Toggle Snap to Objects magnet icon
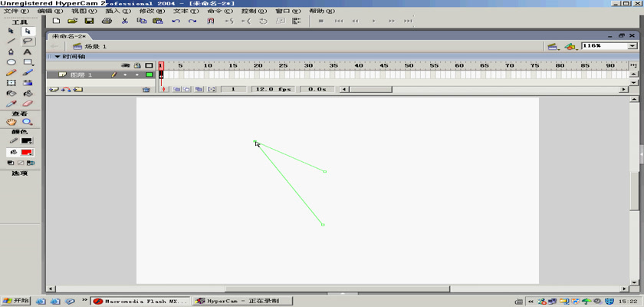Image resolution: width=644 pixels, height=307 pixels. coord(210,21)
